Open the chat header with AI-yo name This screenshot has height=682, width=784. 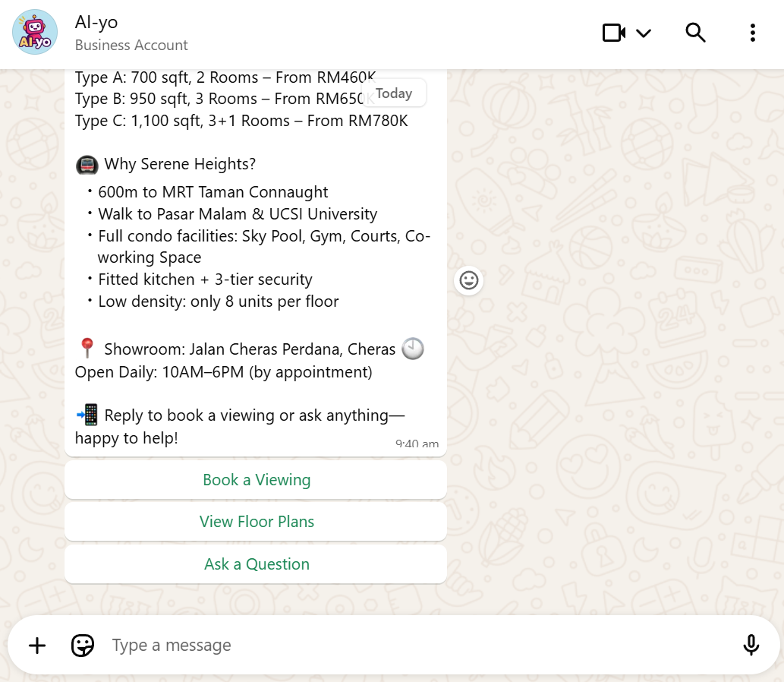[96, 22]
